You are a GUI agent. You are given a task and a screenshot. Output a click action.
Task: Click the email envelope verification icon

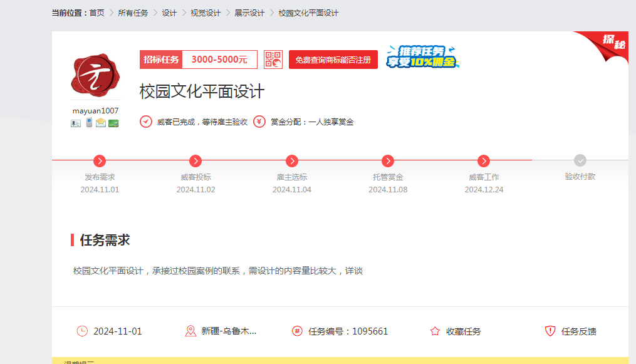(x=101, y=123)
